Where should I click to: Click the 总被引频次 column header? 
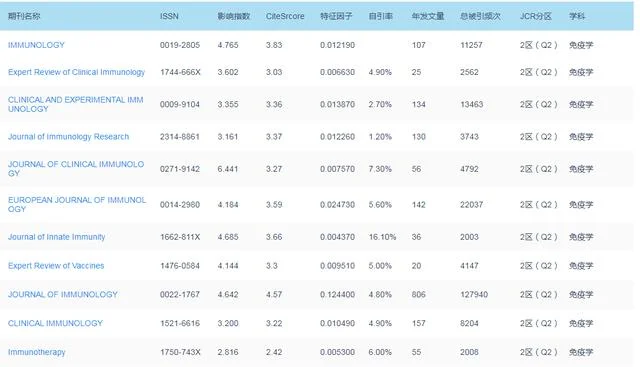tap(480, 16)
